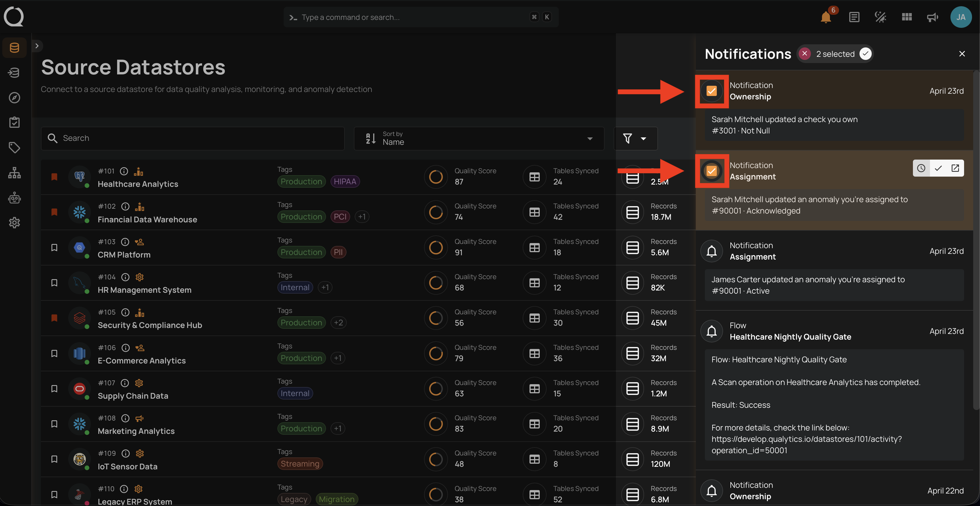This screenshot has width=980, height=506.
Task: Open the filter dropdown
Action: click(635, 138)
